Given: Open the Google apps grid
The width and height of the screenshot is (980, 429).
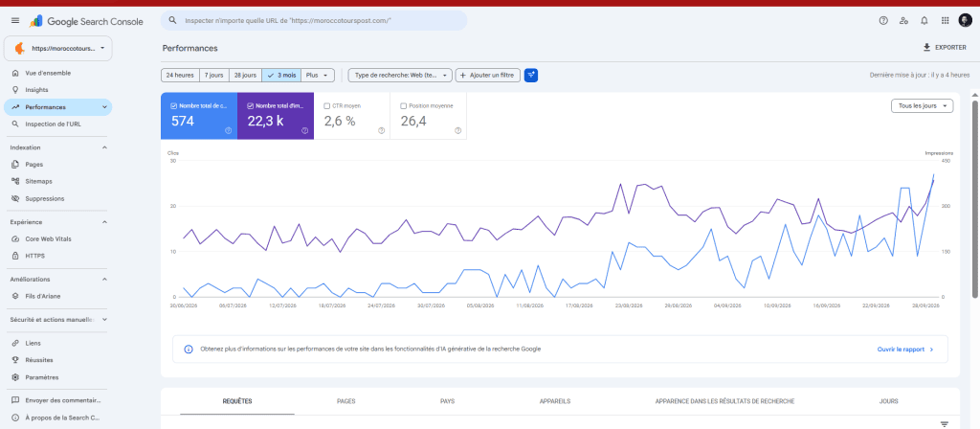Looking at the screenshot, I should [x=945, y=21].
